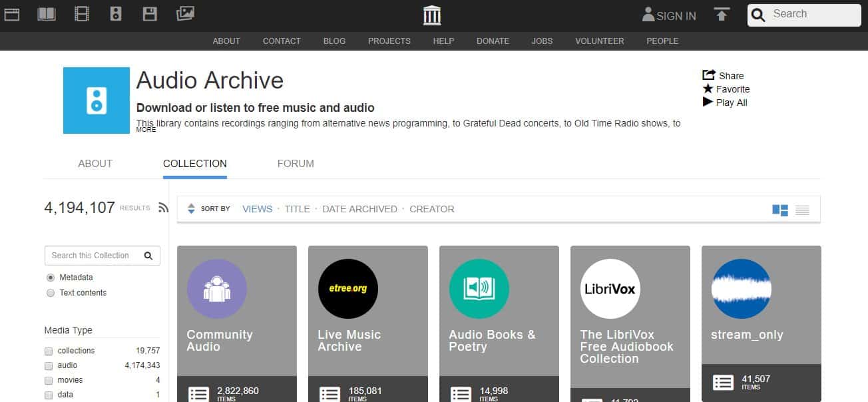Expand description with the MORE link
The image size is (868, 402).
[x=146, y=130]
